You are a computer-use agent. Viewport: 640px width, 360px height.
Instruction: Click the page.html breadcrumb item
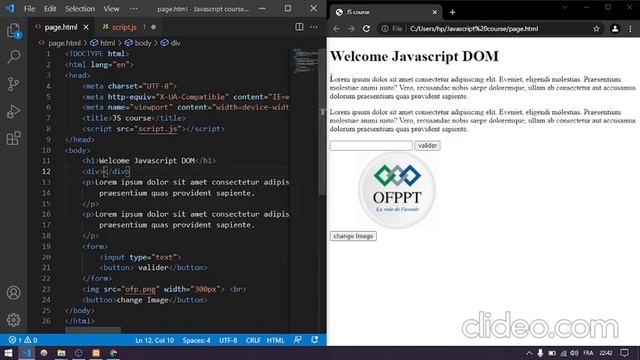click(x=60, y=43)
